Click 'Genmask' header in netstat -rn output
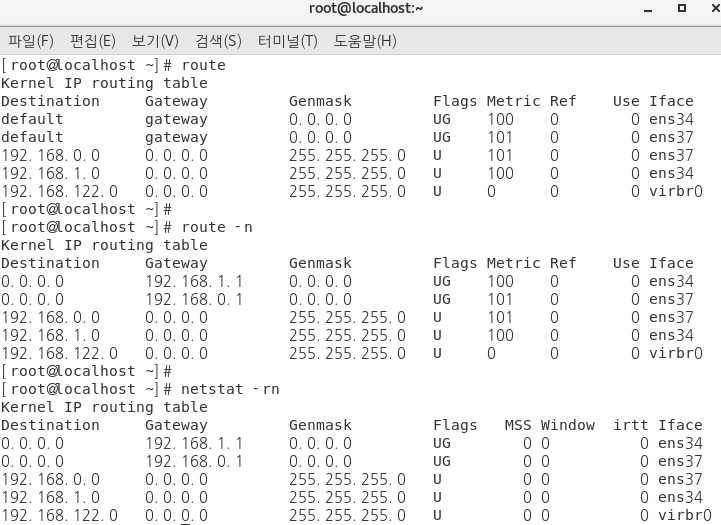Viewport: 721px width, 525px height. (320, 425)
